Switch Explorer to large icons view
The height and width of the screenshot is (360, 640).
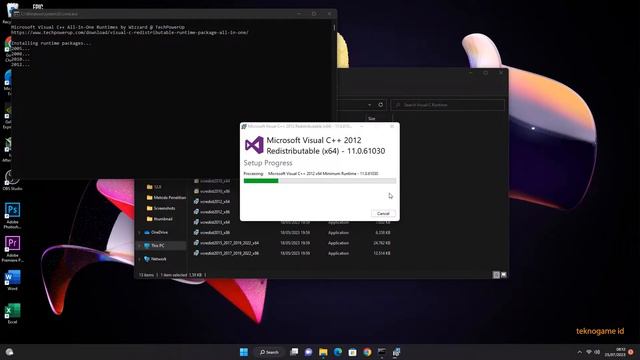(504, 275)
